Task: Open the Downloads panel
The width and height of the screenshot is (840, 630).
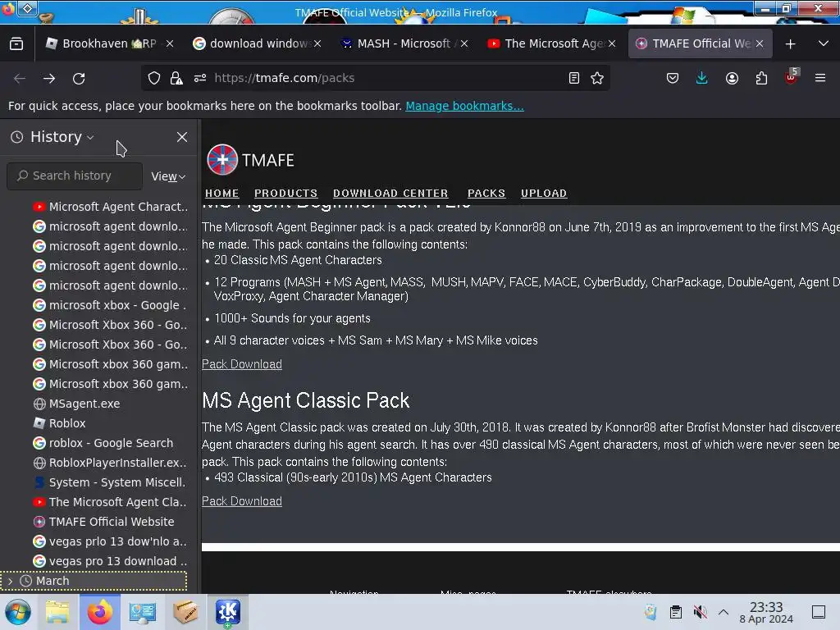Action: point(702,78)
